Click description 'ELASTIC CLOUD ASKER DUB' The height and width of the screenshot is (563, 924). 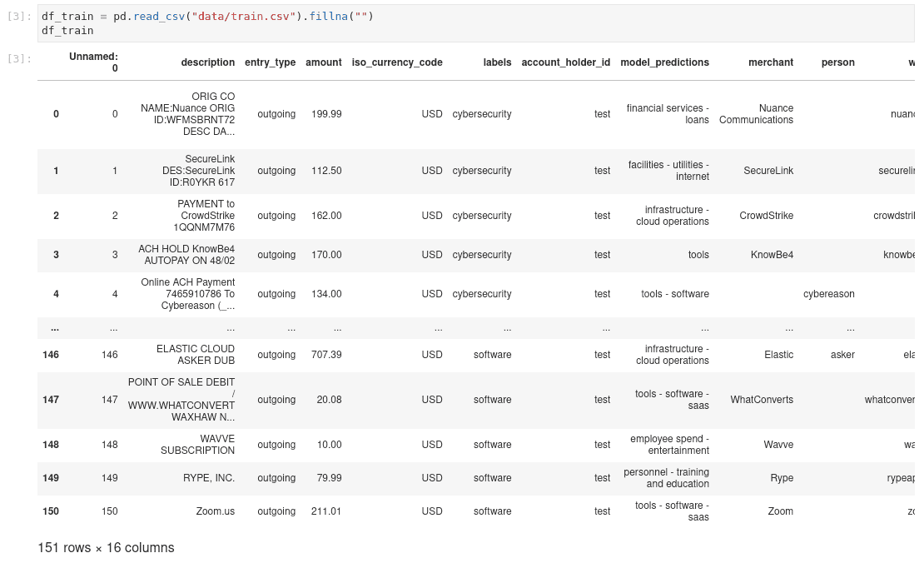tap(196, 354)
